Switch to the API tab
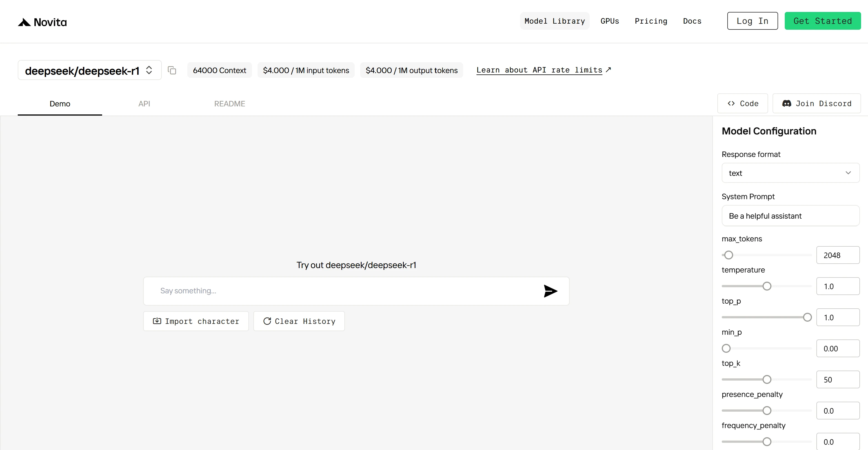868x450 pixels. pos(144,104)
